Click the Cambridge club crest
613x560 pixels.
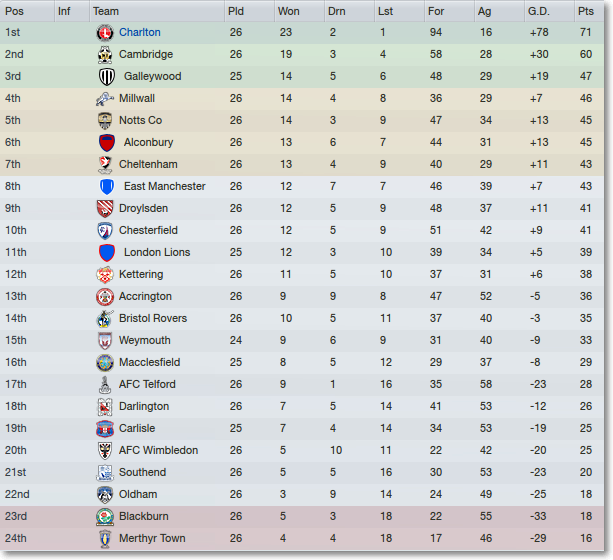click(105, 54)
